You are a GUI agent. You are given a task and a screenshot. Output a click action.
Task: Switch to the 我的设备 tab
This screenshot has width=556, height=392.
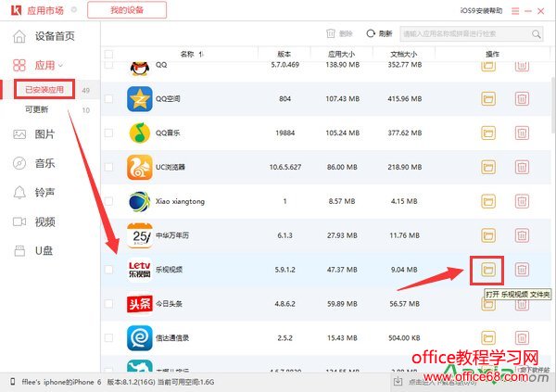(127, 10)
